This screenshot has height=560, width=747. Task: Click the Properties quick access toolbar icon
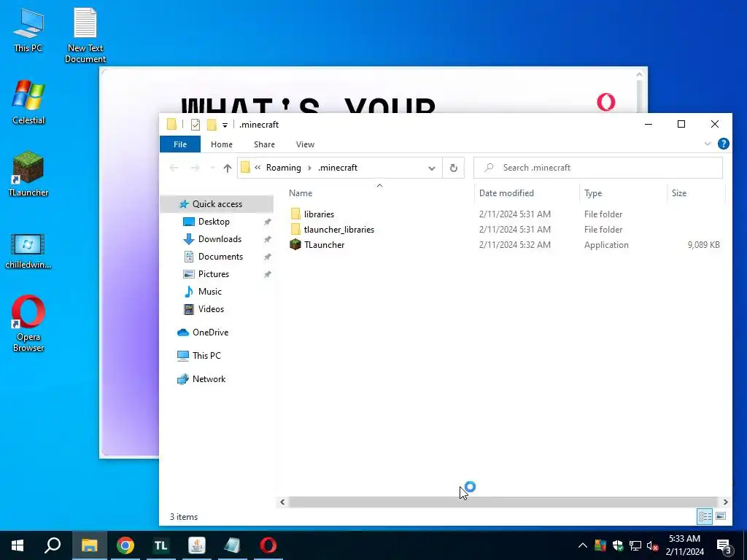[196, 125]
